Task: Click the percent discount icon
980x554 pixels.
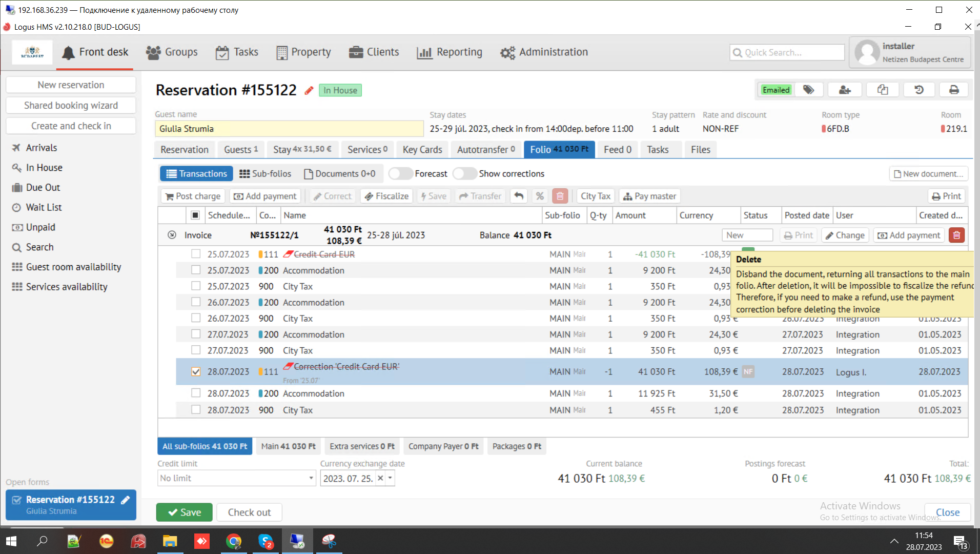Action: coord(540,196)
